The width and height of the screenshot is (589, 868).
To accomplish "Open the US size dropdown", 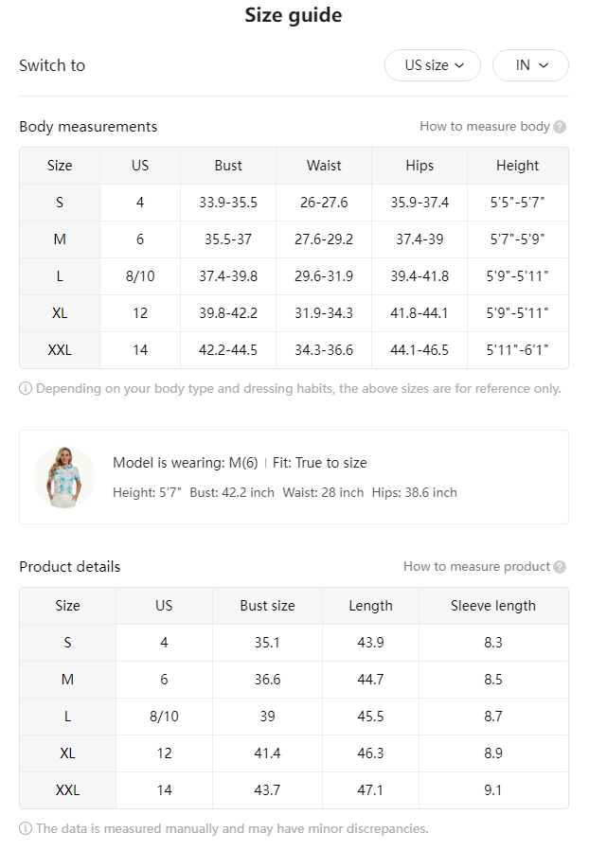I will click(433, 65).
